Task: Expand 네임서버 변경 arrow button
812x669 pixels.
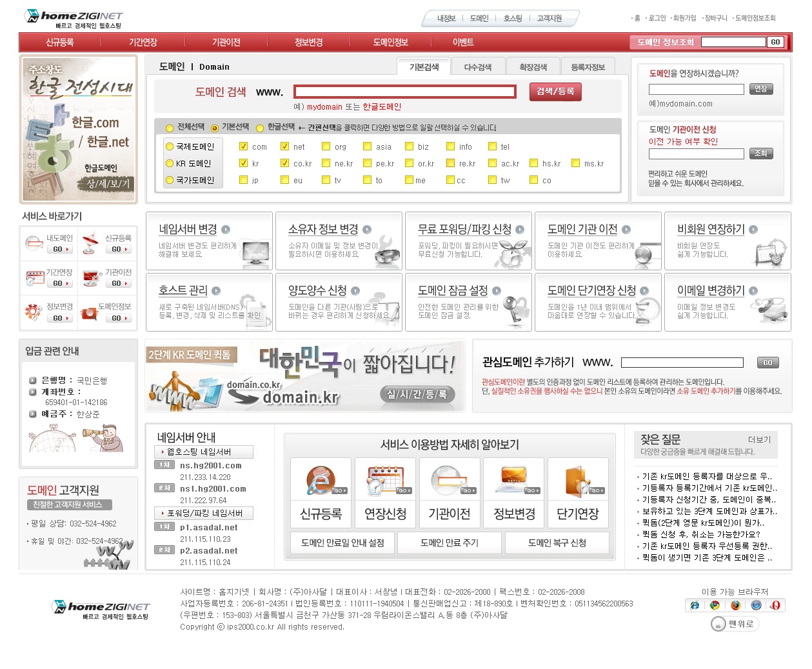Action: [x=226, y=230]
